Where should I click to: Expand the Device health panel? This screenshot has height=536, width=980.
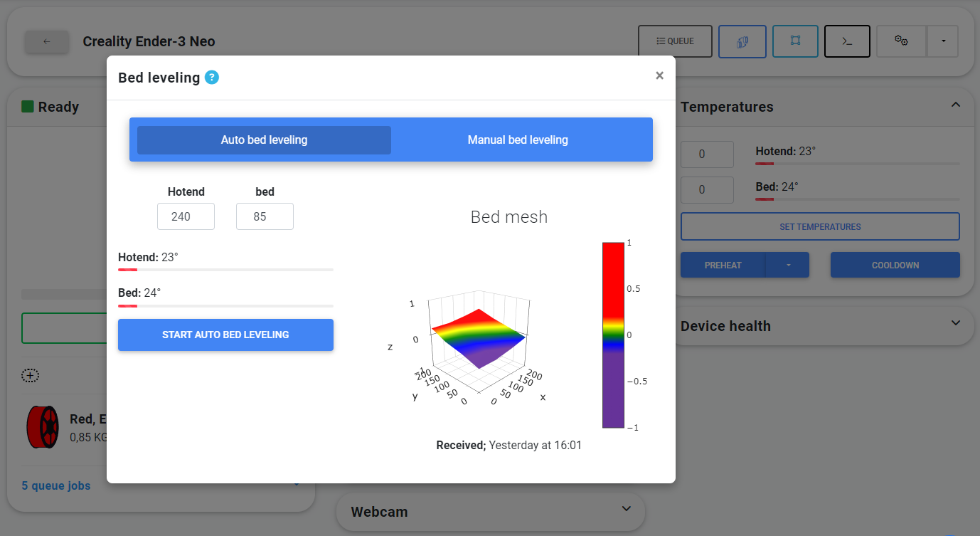pos(956,323)
